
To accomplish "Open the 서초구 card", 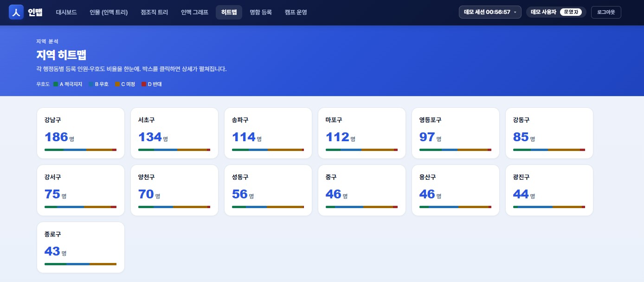I will point(174,133).
